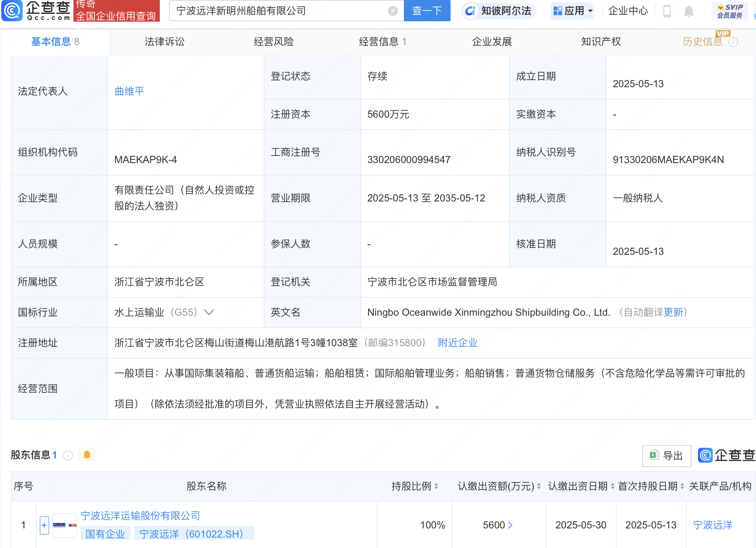
Task: Click 附近企业 link
Action: click(458, 343)
